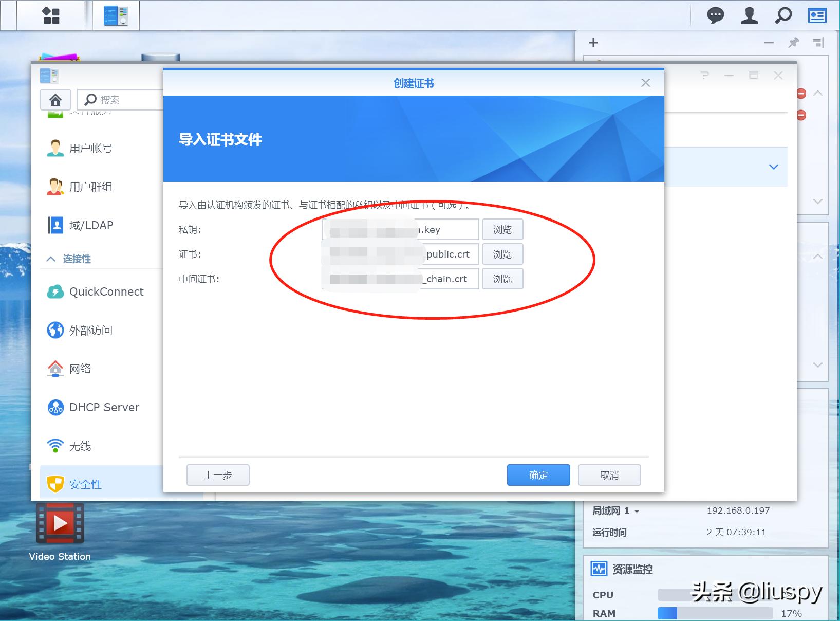This screenshot has width=840, height=621.
Task: Select DHCP Server in sidebar
Action: (103, 407)
